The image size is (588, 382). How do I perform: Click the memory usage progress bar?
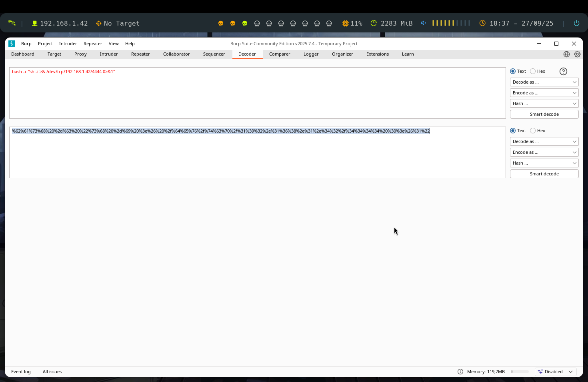[x=520, y=371]
